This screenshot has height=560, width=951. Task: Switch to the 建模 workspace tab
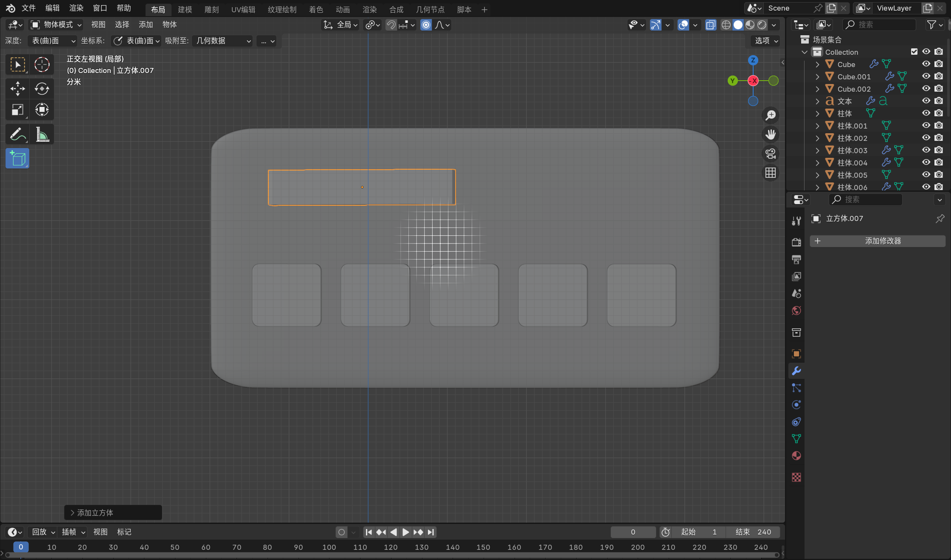pyautogui.click(x=185, y=9)
